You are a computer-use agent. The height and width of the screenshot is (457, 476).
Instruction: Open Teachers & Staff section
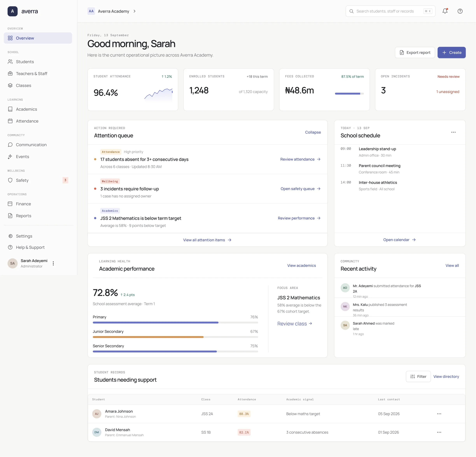tap(38, 74)
